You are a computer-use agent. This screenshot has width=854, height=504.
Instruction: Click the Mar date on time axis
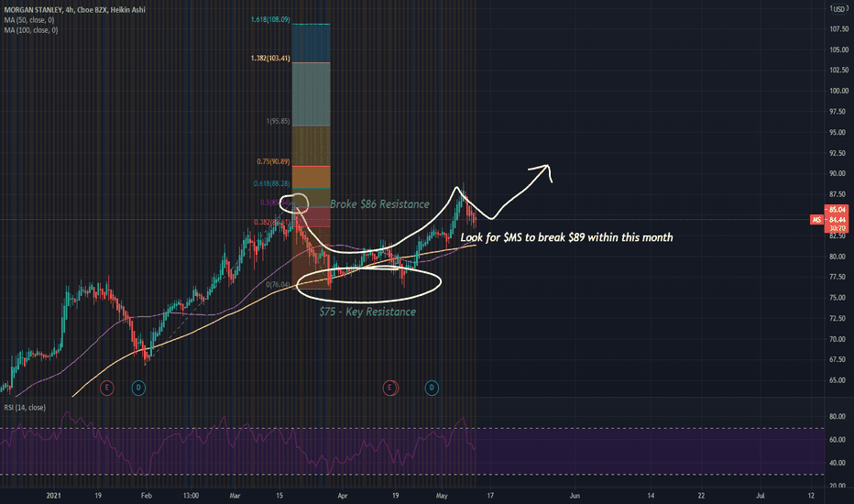click(235, 496)
